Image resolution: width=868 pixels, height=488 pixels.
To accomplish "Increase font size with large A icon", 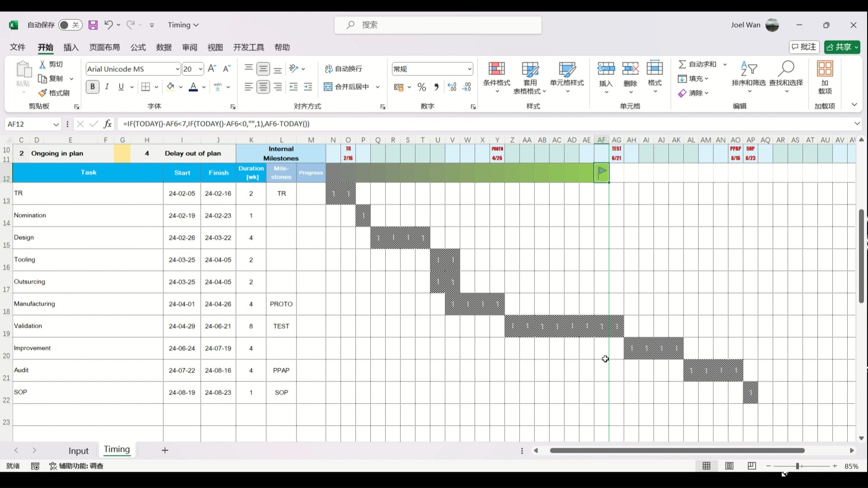I will 212,69.
